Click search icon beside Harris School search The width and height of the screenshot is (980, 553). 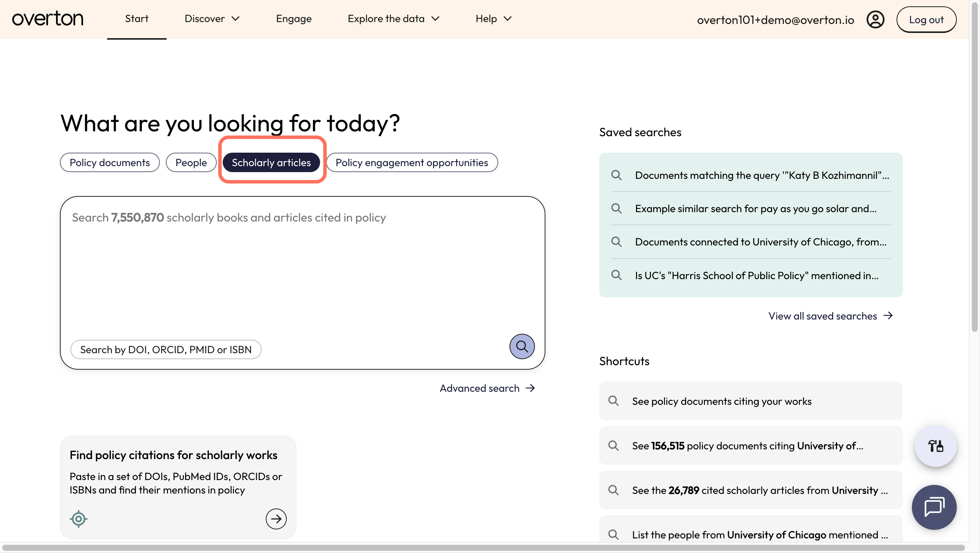click(x=616, y=275)
